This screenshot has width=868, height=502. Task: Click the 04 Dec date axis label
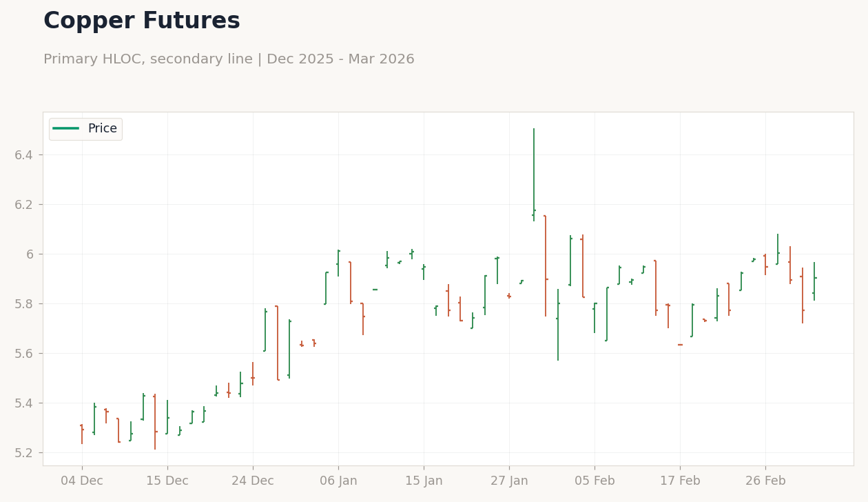(82, 481)
